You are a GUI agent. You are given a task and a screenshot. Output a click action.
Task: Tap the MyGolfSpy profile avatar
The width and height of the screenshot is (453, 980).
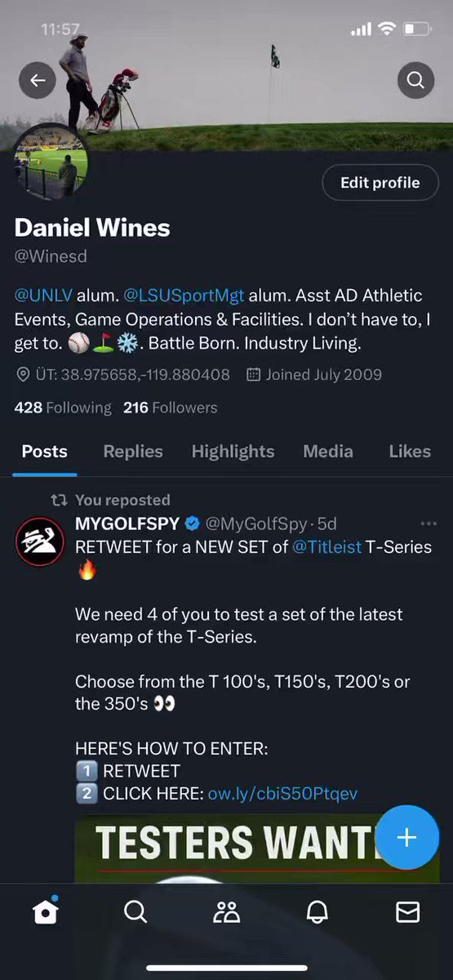tap(40, 541)
